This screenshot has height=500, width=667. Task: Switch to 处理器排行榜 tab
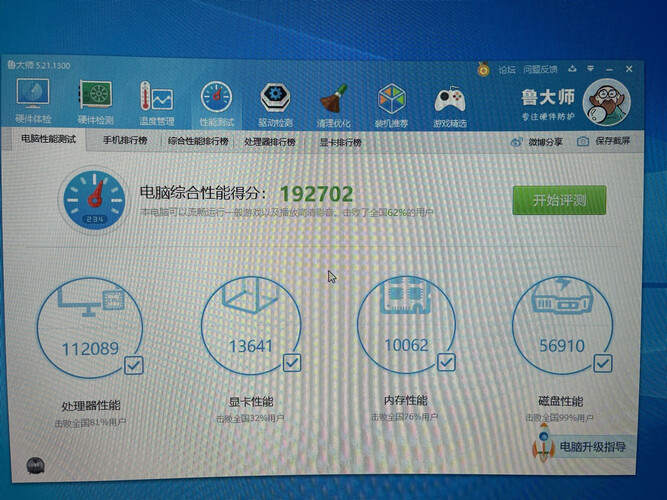point(270,142)
